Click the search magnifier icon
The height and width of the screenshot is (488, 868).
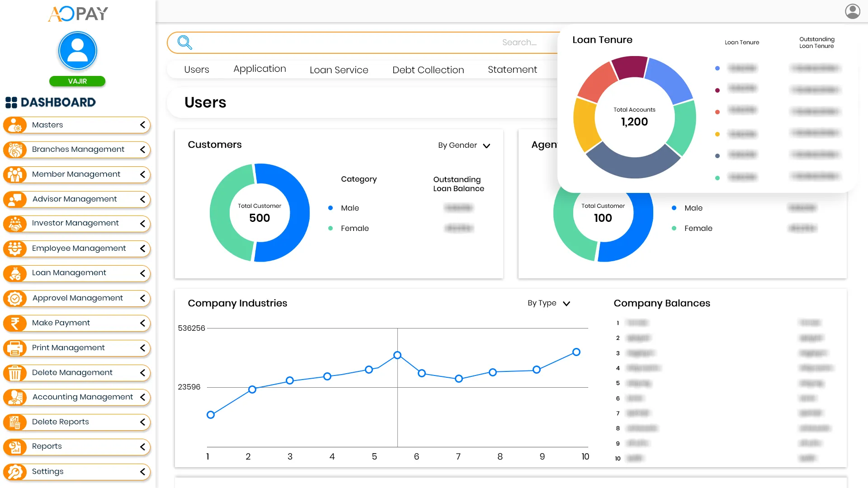(184, 42)
